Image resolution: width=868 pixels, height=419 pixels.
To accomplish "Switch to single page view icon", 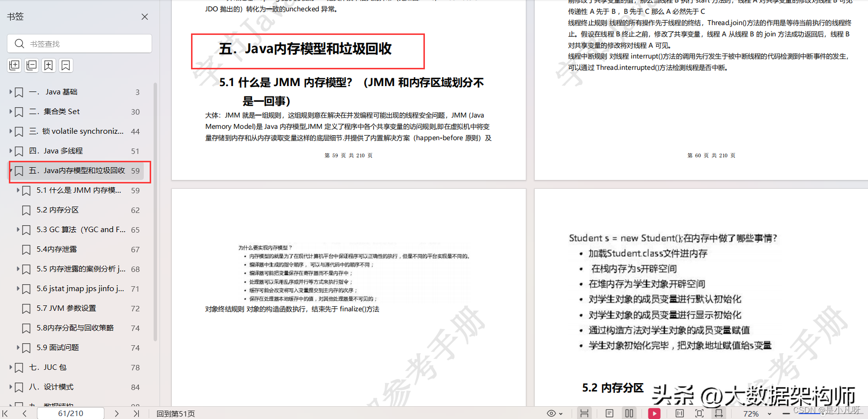I will (x=610, y=414).
